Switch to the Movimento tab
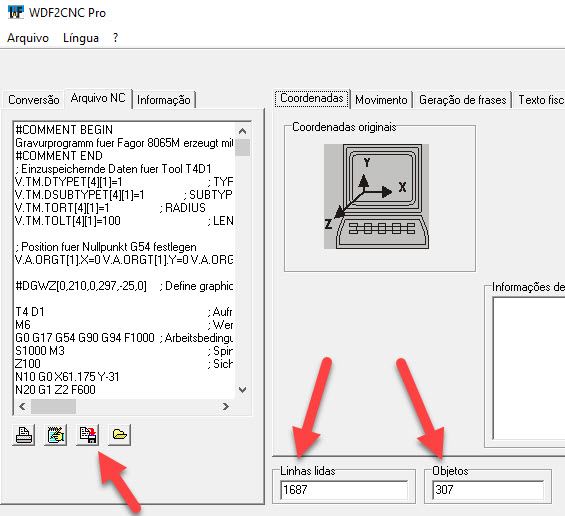The height and width of the screenshot is (516, 565). (x=381, y=100)
